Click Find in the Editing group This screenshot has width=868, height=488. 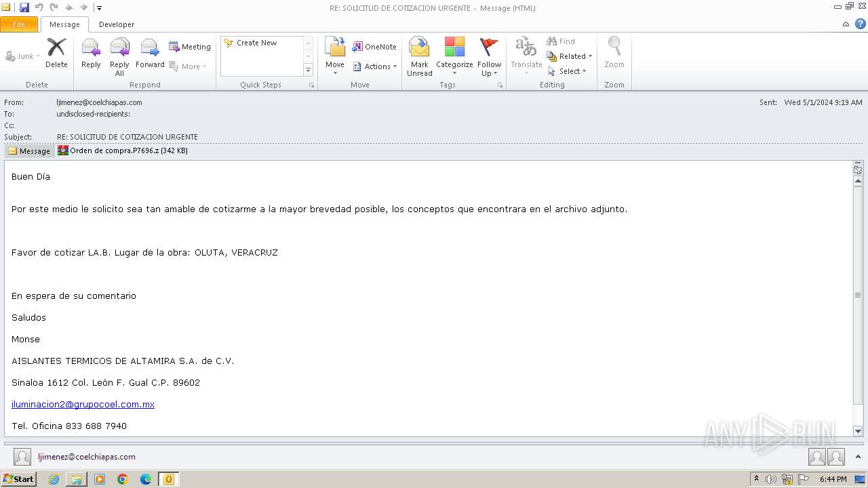(x=561, y=41)
